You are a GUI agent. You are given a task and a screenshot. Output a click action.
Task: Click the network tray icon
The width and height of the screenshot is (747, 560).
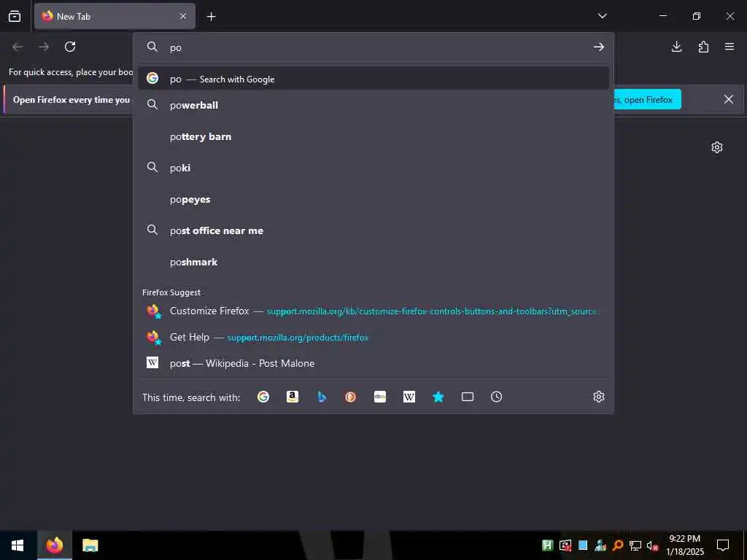(x=635, y=545)
